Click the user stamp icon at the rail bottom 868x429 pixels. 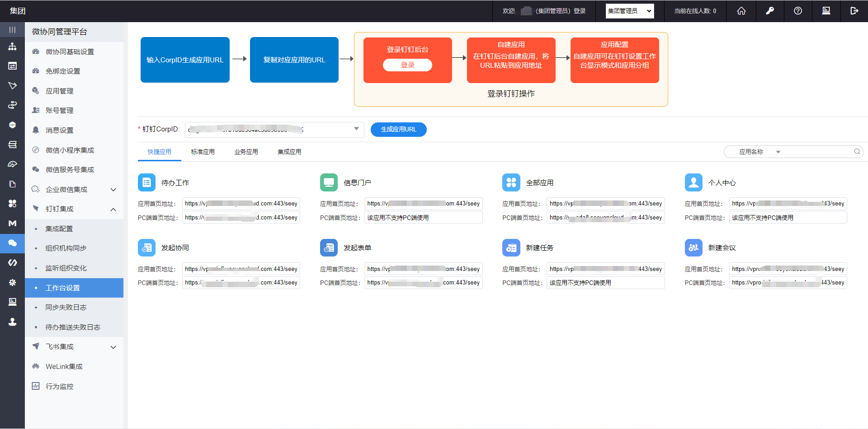12,322
